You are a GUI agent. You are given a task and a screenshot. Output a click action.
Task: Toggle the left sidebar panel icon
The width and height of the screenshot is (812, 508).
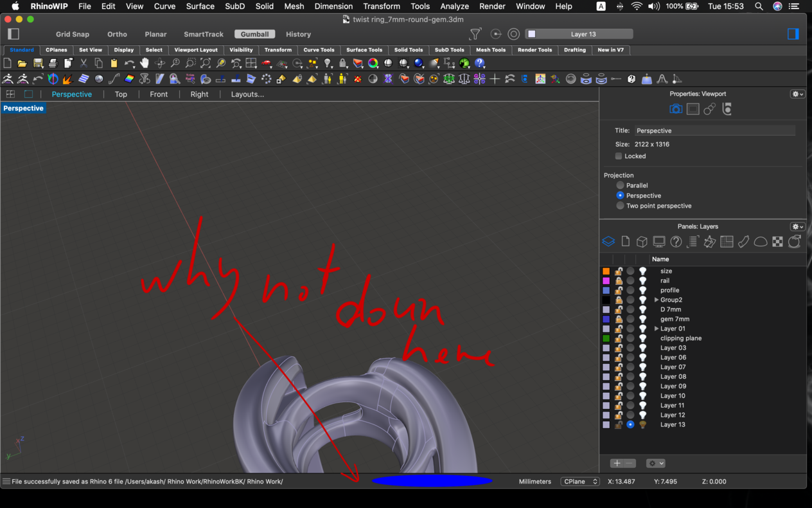[13, 34]
